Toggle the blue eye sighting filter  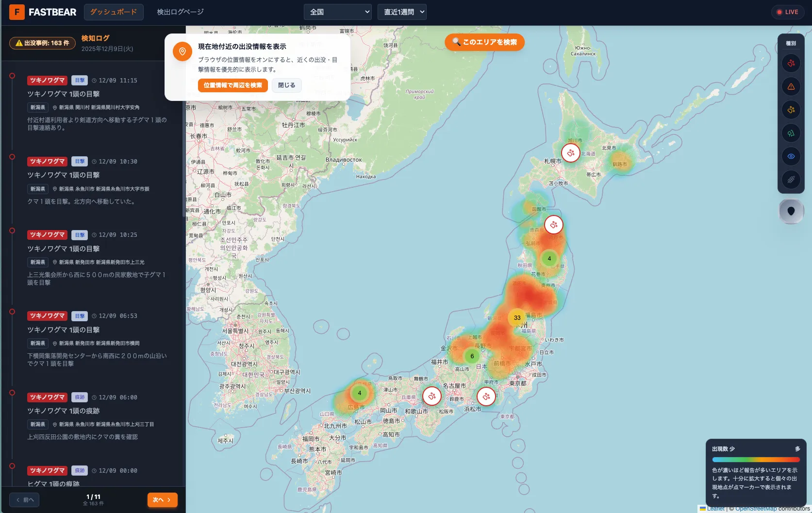coord(791,156)
